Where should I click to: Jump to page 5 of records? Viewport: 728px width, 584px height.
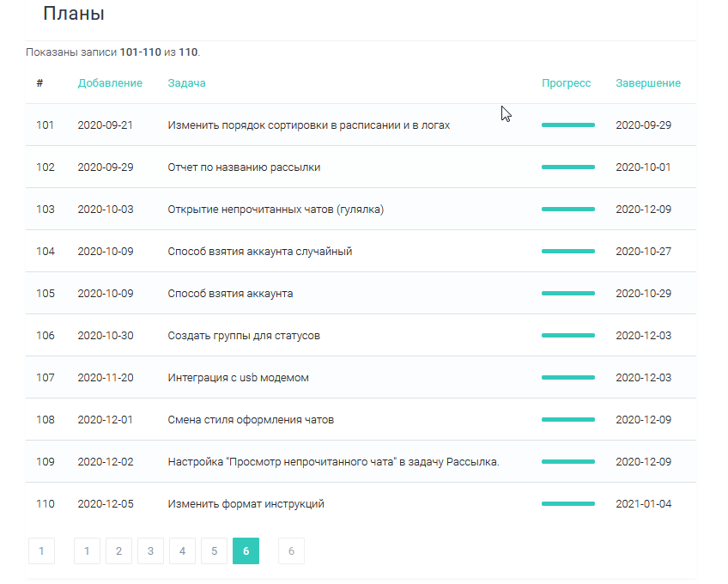(x=214, y=551)
